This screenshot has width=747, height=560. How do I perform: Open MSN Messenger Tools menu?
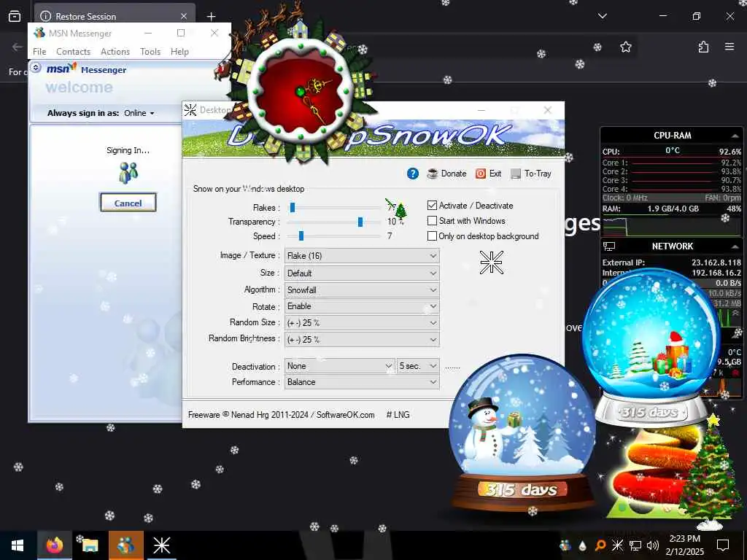(150, 52)
